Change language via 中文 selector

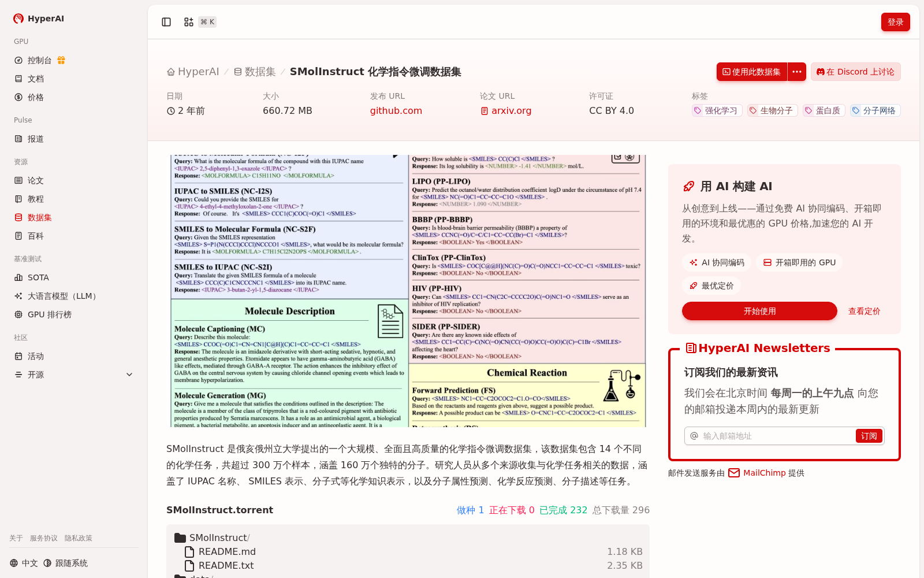pos(24,563)
